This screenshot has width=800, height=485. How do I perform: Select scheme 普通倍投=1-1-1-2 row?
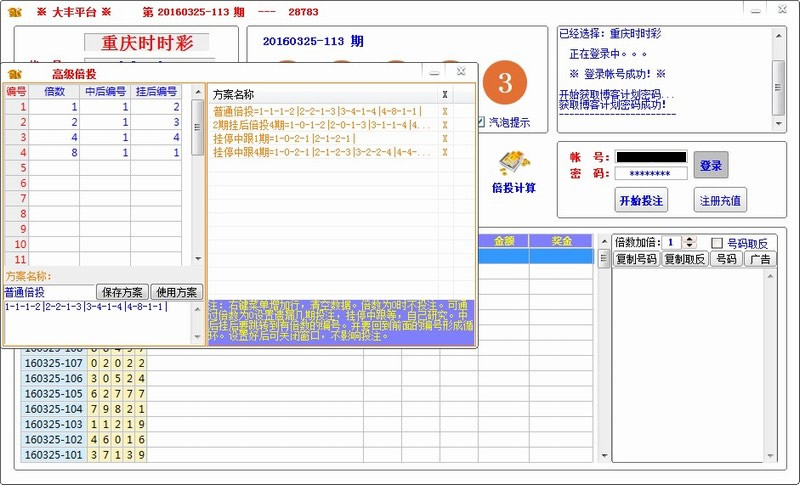[324, 111]
